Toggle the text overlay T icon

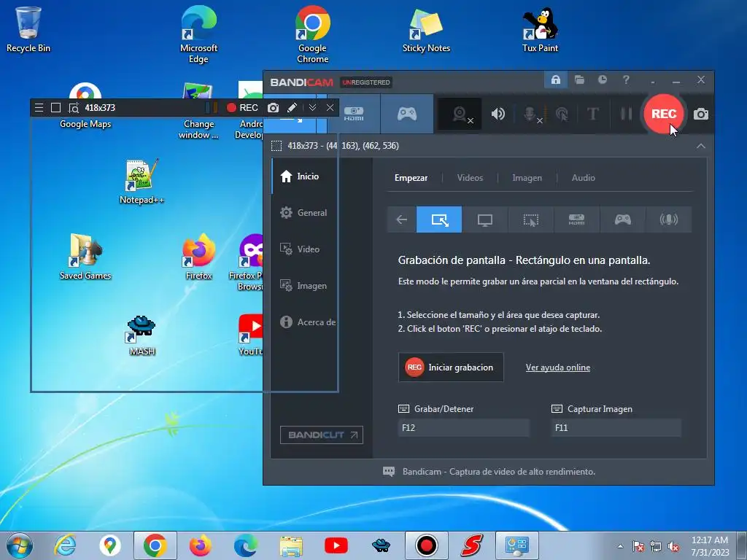point(592,114)
